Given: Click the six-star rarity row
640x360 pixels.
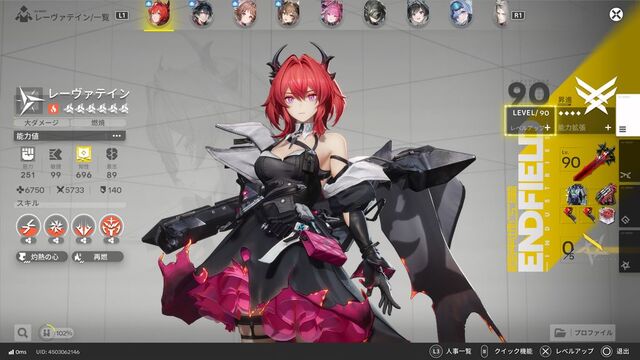Looking at the screenshot, I should (97, 108).
